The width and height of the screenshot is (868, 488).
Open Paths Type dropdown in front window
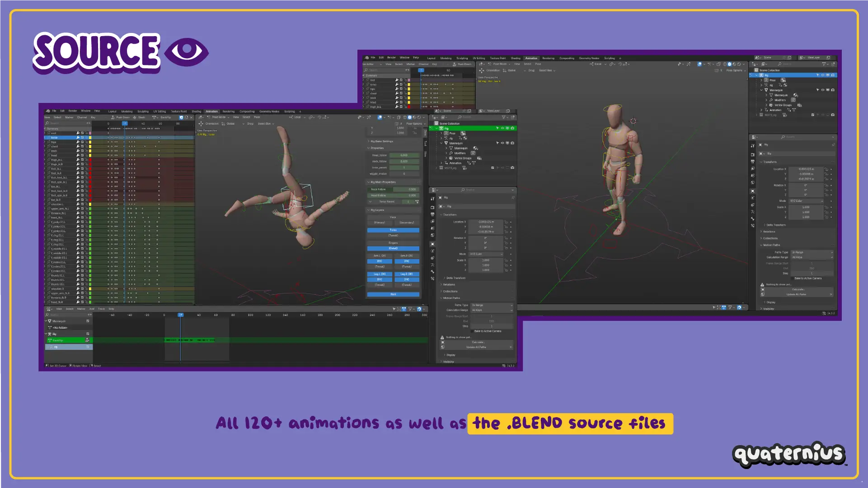pos(492,305)
